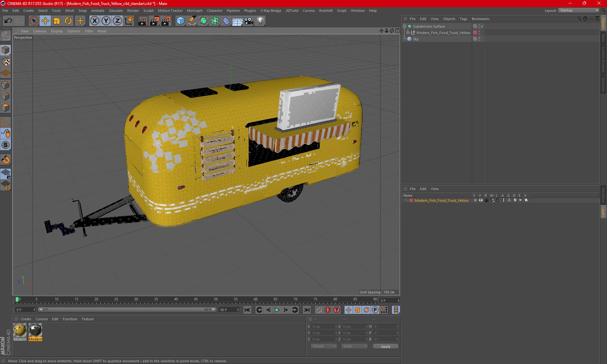This screenshot has height=364, width=607.
Task: Click the Undo arrow icon
Action: [8, 21]
